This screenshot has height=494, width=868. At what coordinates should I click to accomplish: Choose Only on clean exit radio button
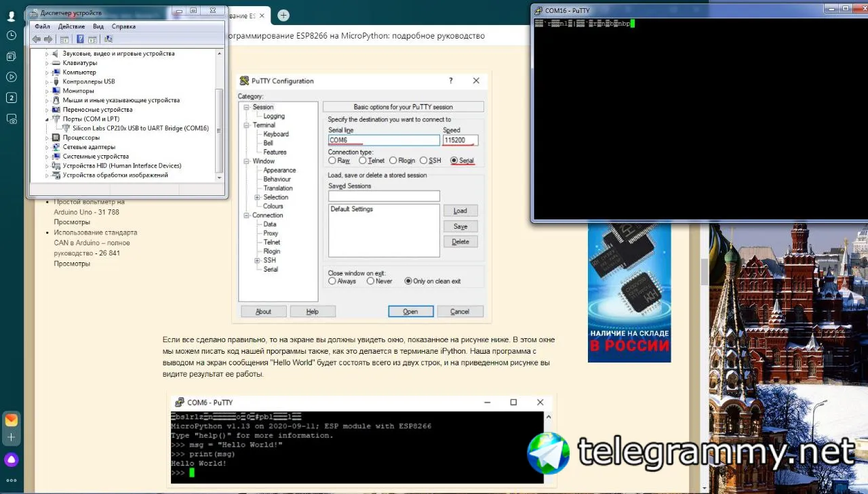tap(408, 281)
